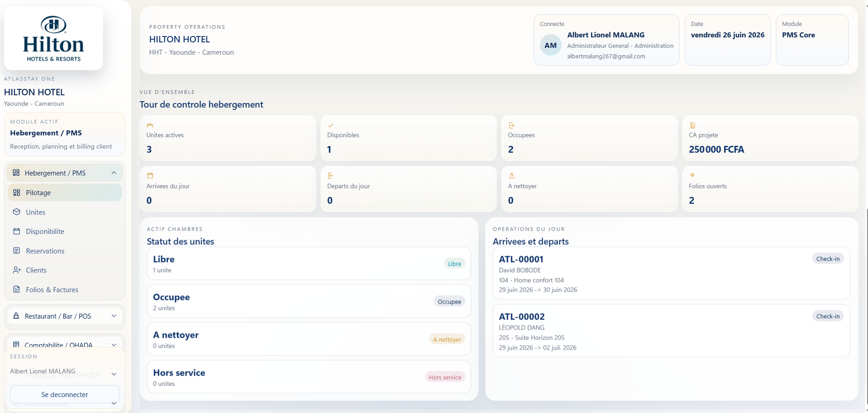Screen dimensions: 868x413
Task: Click room text '205 - Suite Horizon 205'
Action: click(x=532, y=338)
